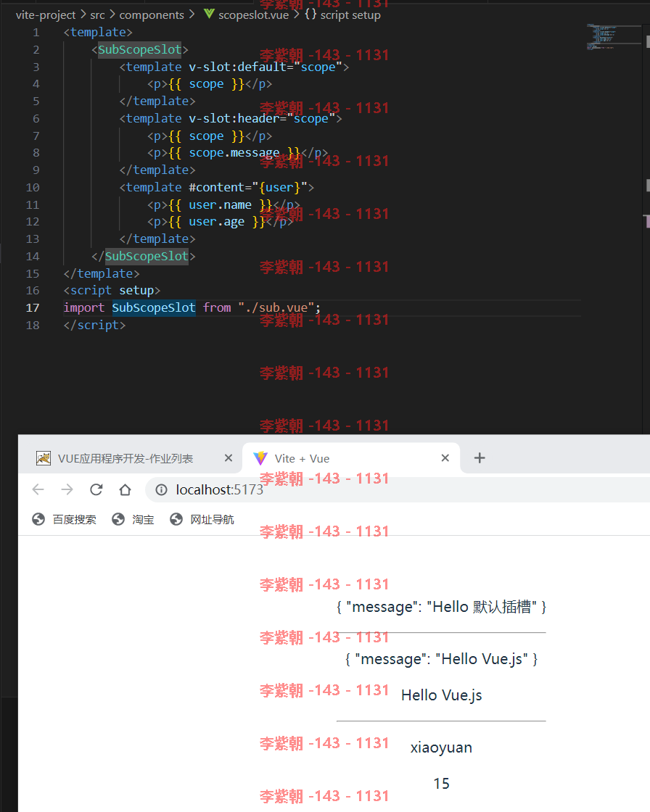Click line number 10 in gutter
The image size is (650, 812).
coord(32,188)
